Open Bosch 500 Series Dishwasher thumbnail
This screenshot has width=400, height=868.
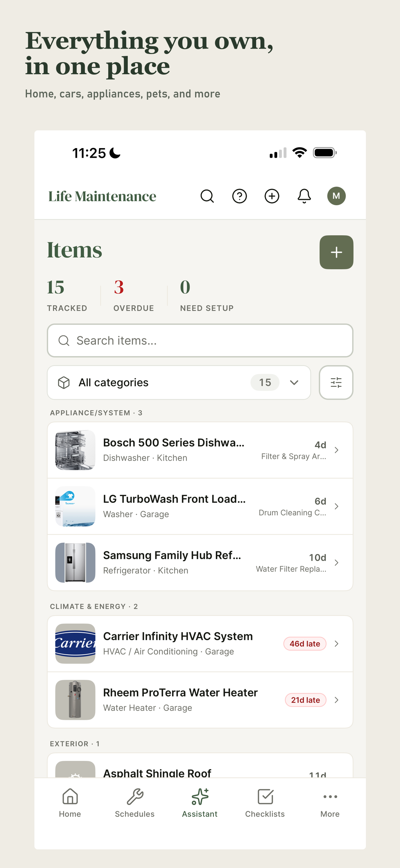click(75, 450)
